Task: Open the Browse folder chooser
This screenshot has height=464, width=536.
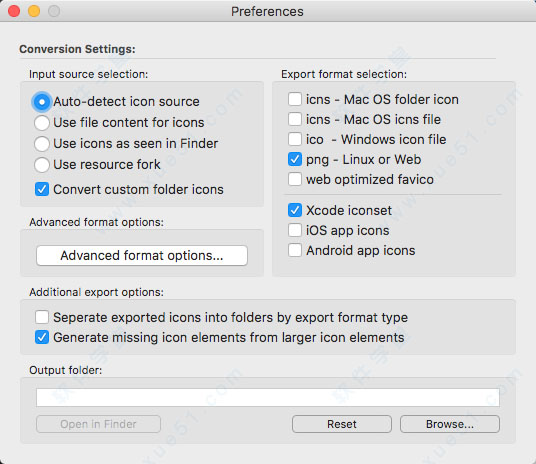Action: coord(450,424)
